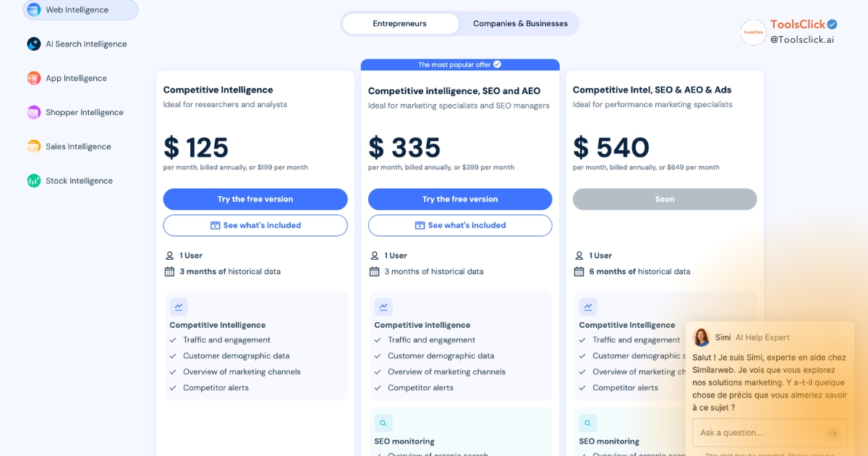868x456 pixels.
Task: Click Simi's avatar in the chat widget
Action: pyautogui.click(x=701, y=337)
